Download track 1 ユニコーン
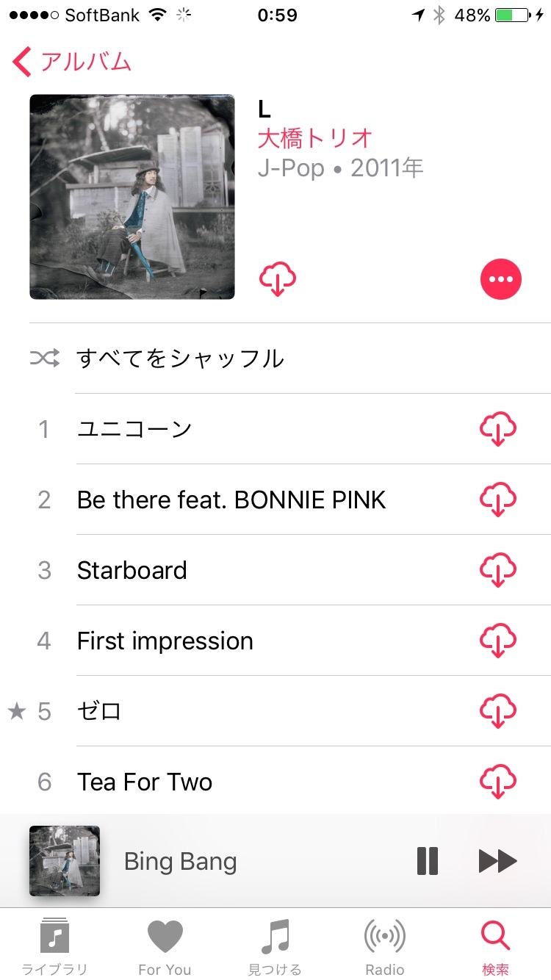 pyautogui.click(x=498, y=429)
